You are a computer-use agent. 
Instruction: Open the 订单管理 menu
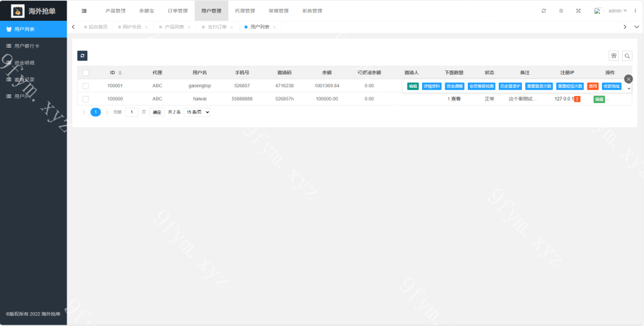click(x=178, y=11)
